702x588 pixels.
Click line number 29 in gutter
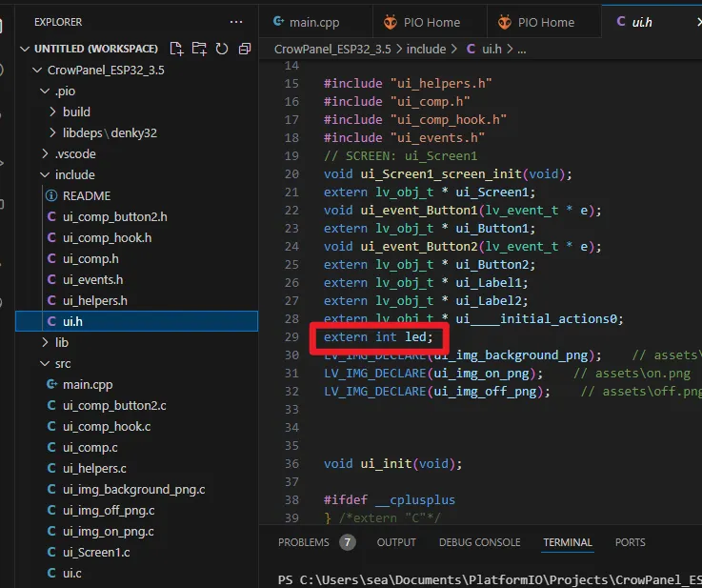291,336
